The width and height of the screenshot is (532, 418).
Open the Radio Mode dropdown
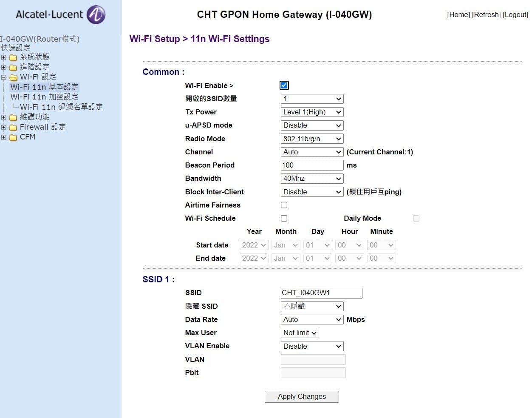pyautogui.click(x=312, y=139)
